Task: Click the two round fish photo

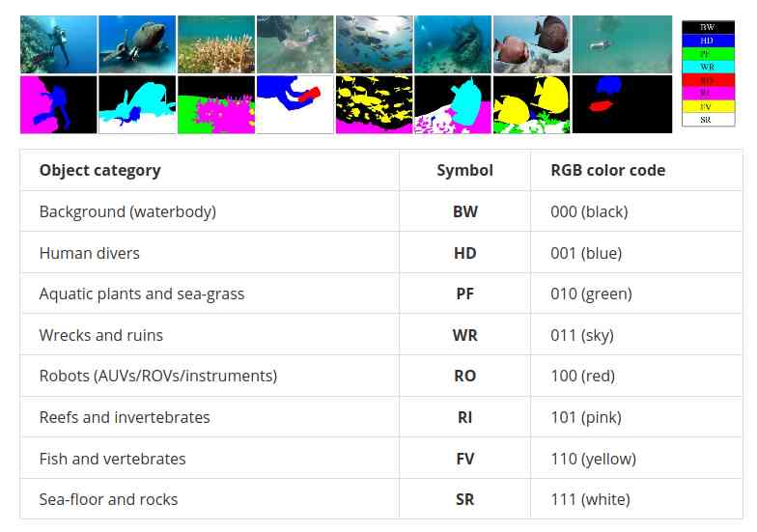Action: [x=531, y=44]
